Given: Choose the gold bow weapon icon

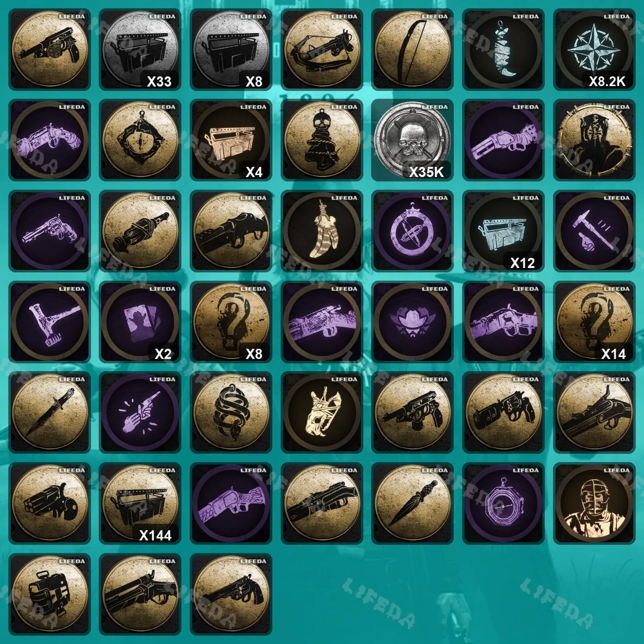Looking at the screenshot, I should (x=412, y=50).
